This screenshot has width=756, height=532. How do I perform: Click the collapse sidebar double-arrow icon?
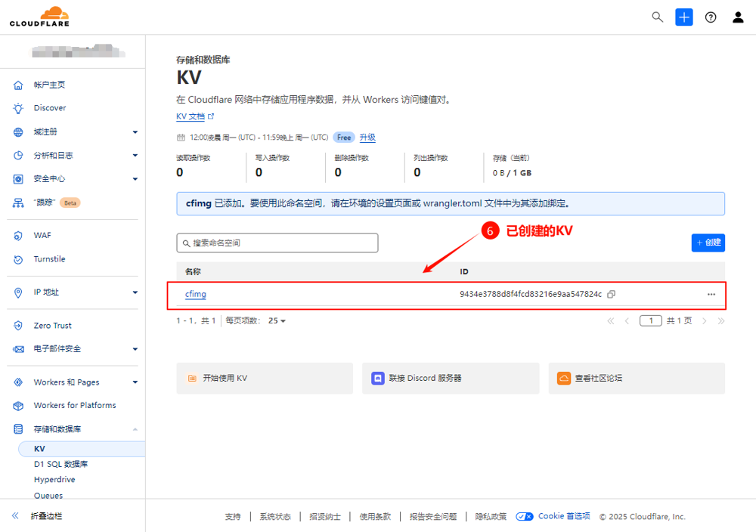point(15,516)
